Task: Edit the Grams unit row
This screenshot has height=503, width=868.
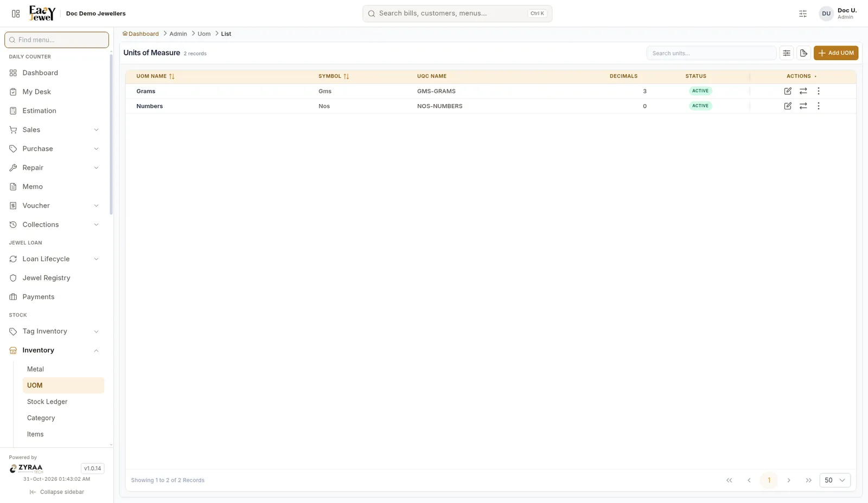Action: [788, 91]
